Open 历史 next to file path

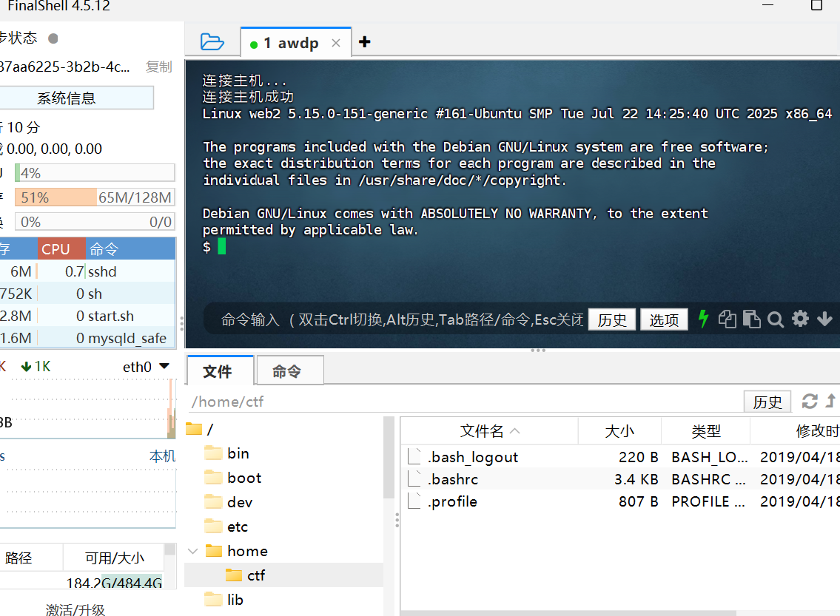(x=767, y=402)
